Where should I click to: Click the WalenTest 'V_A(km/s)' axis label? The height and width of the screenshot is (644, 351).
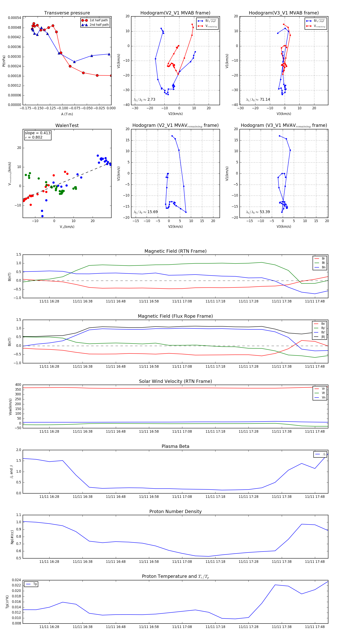67,227
